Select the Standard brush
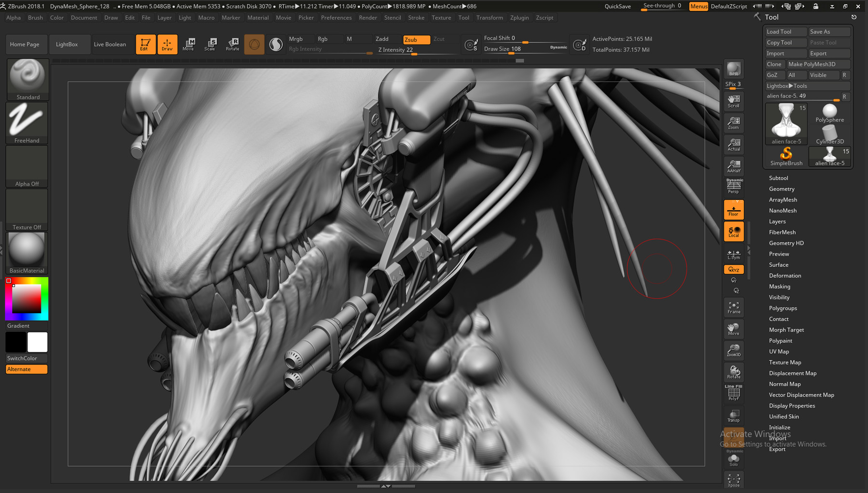Viewport: 868px width, 493px height. [27, 77]
